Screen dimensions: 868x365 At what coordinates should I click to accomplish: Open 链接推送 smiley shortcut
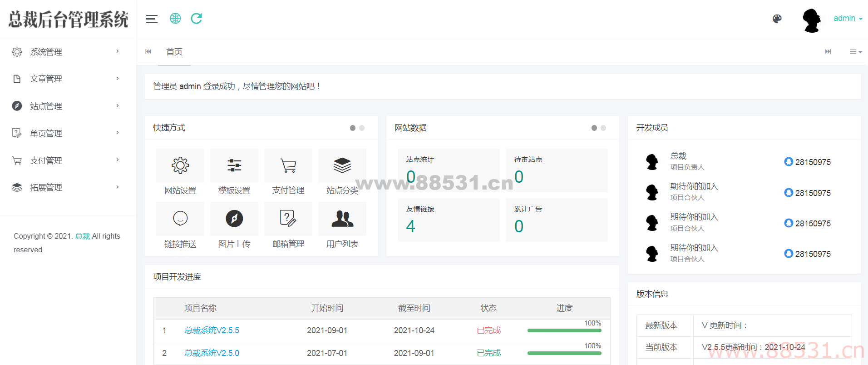point(180,219)
